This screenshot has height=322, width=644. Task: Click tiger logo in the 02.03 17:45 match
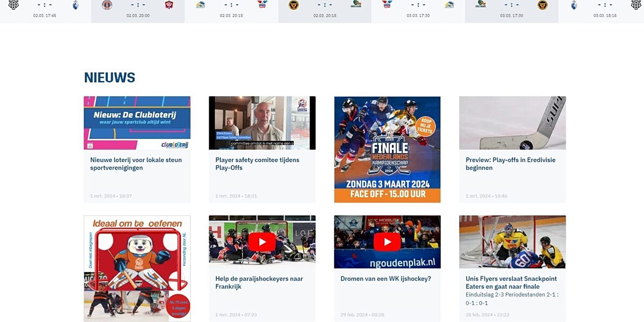click(13, 5)
